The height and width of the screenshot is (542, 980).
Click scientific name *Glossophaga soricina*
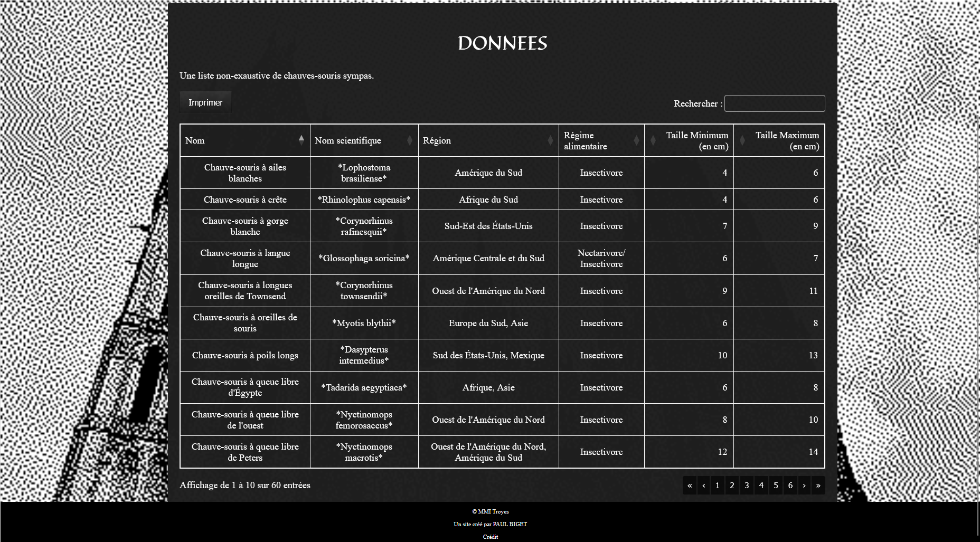[364, 258]
